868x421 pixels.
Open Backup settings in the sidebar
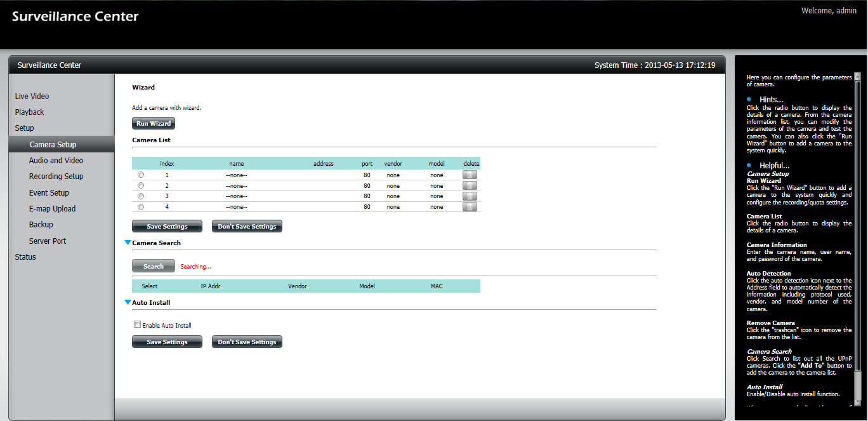coord(41,225)
